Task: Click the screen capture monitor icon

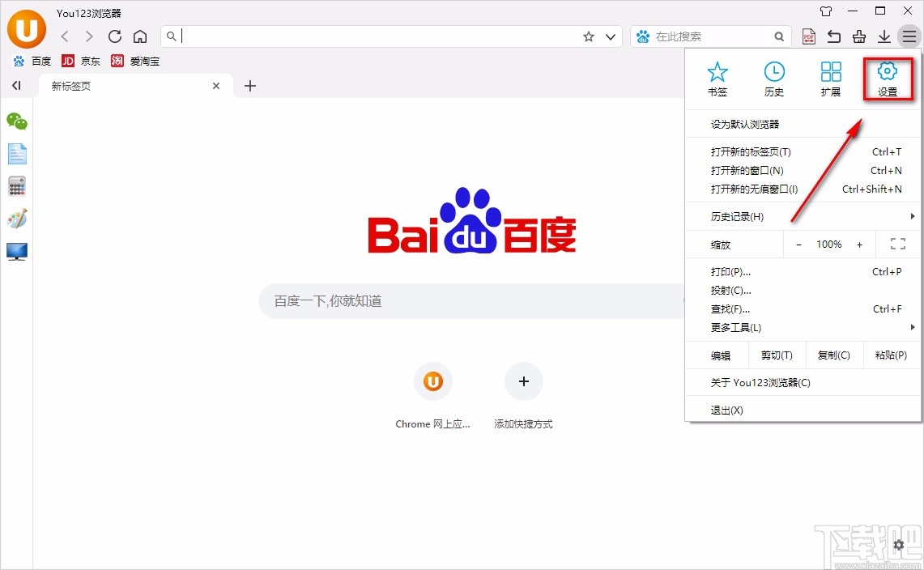Action: 17,252
